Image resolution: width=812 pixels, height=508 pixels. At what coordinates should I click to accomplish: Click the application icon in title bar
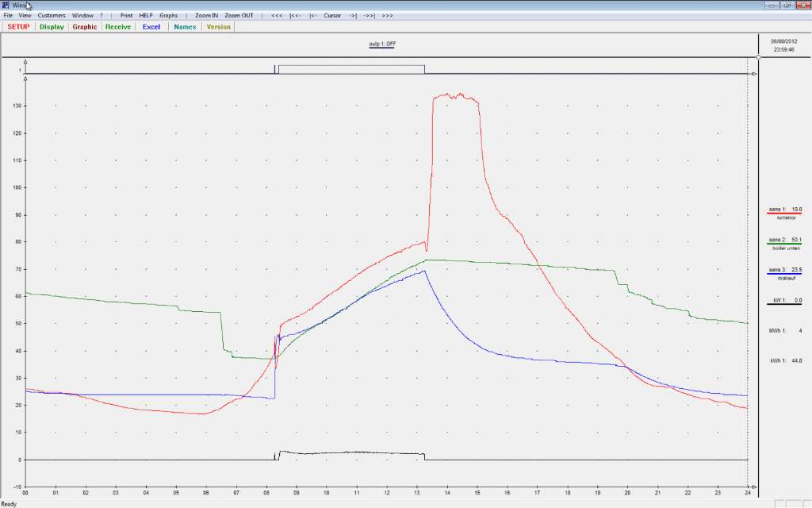6,5
